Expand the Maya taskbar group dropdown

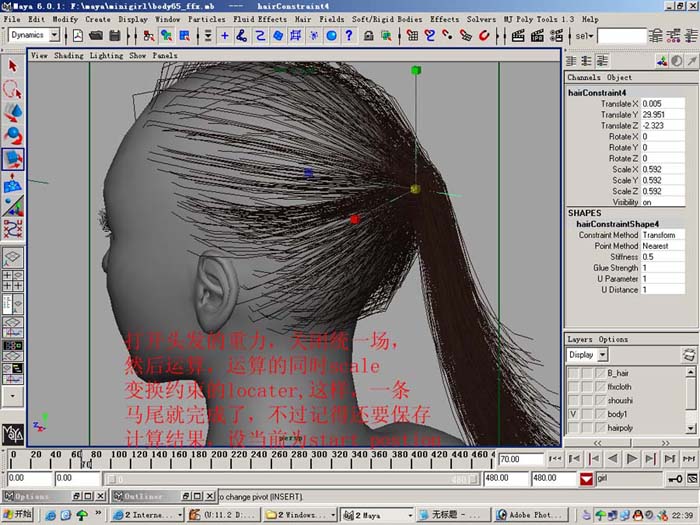[410, 515]
